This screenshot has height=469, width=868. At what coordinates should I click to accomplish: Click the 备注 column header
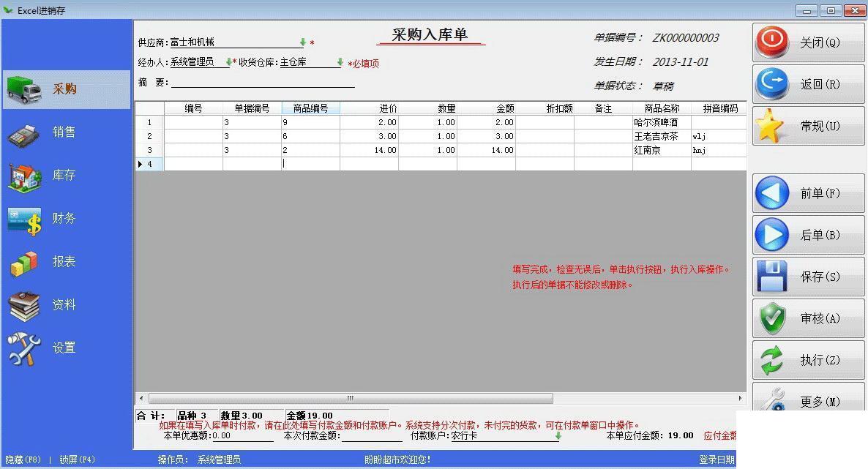[x=603, y=108]
